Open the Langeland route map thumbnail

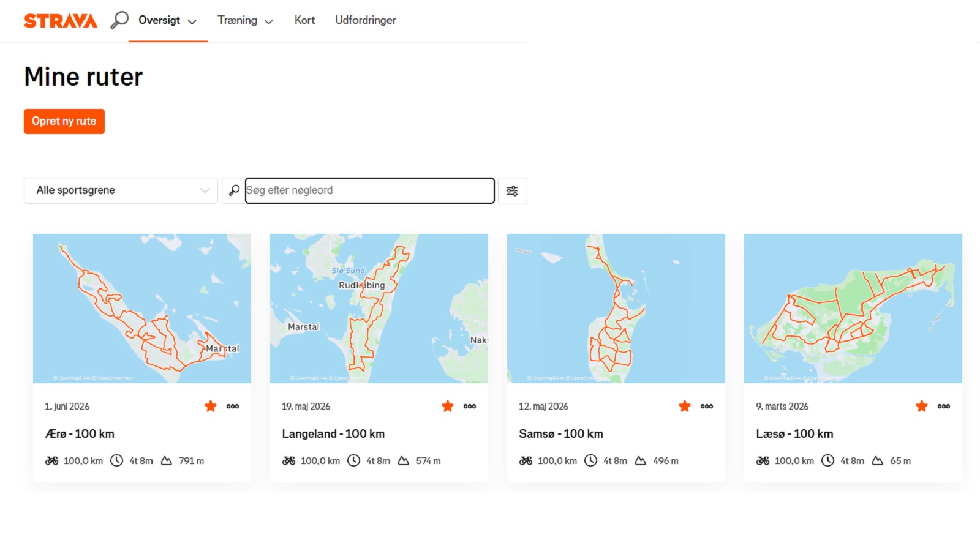pos(379,309)
